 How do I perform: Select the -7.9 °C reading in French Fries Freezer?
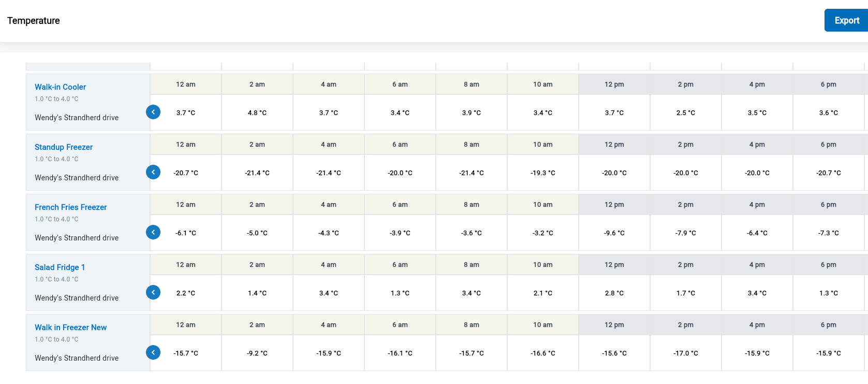tap(686, 233)
